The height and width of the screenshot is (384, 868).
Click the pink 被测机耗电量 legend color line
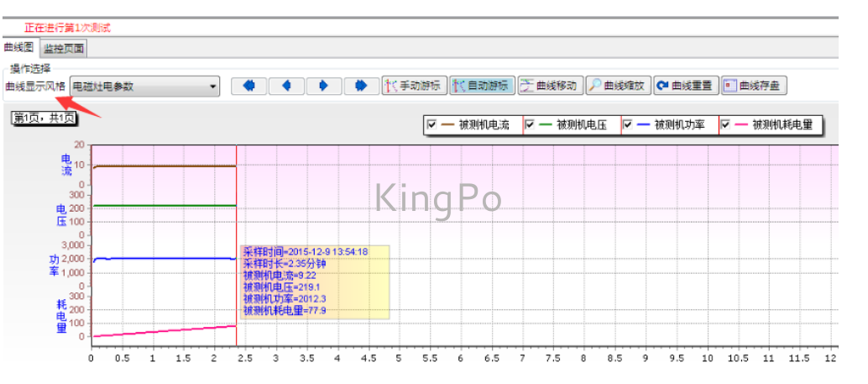[741, 125]
